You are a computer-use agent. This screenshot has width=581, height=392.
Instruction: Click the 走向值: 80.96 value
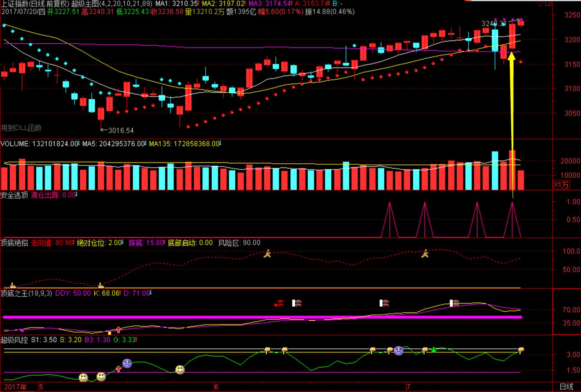pos(52,243)
